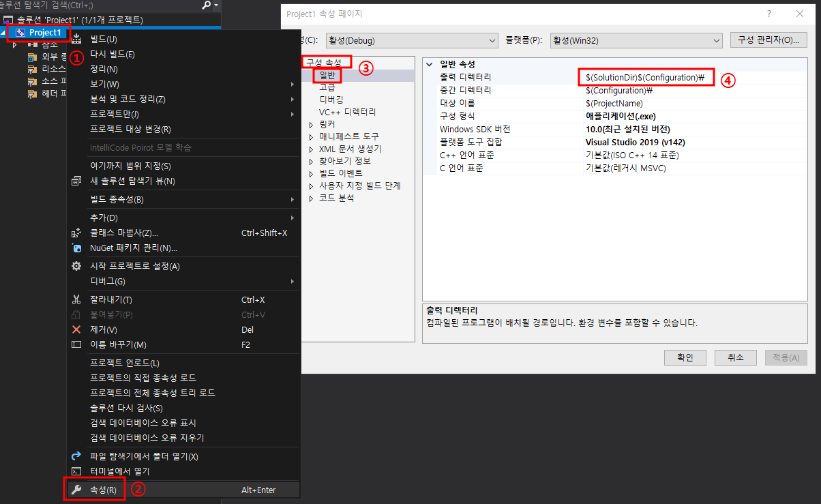
Task: Collapse the 일반 속성 section chevron
Action: point(430,64)
